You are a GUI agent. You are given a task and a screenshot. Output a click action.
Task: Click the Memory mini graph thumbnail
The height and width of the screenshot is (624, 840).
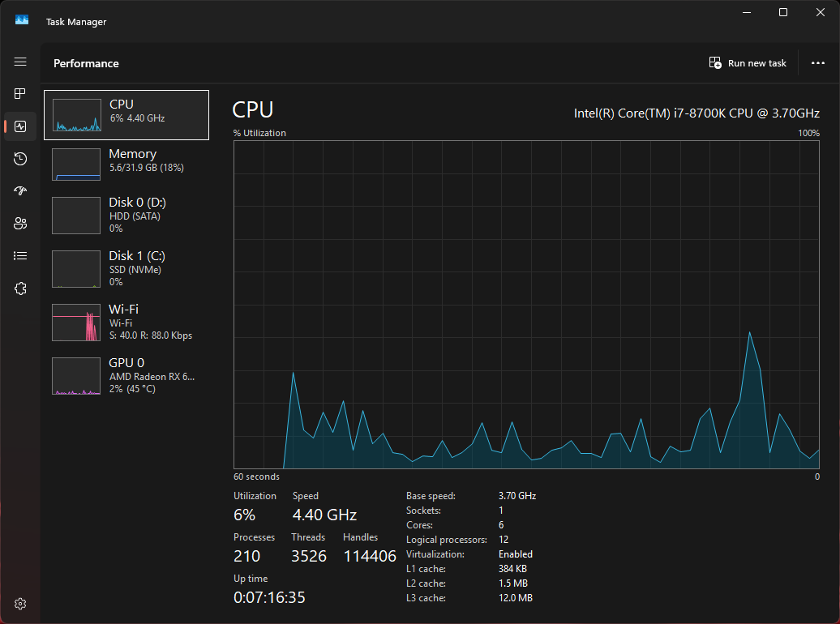click(76, 165)
